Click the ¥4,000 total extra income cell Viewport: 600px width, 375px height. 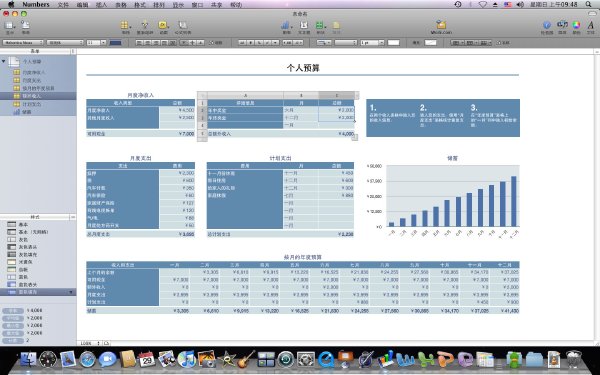(336, 134)
